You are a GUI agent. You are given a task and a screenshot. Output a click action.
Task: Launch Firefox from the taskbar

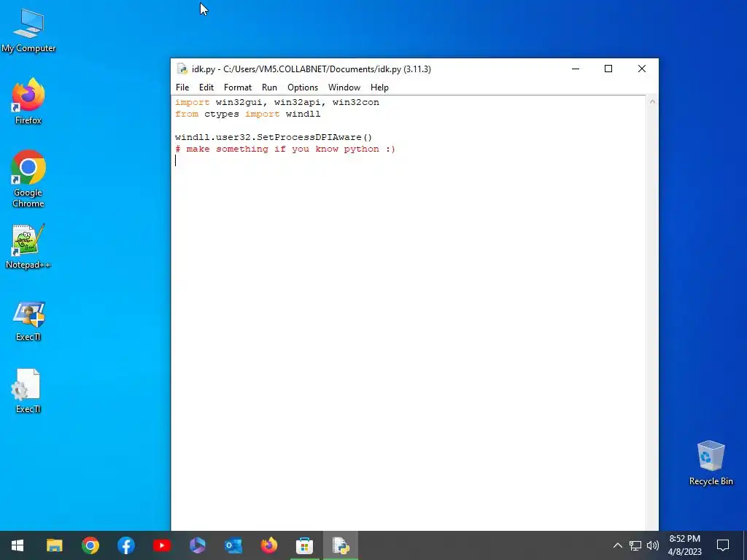click(x=268, y=545)
